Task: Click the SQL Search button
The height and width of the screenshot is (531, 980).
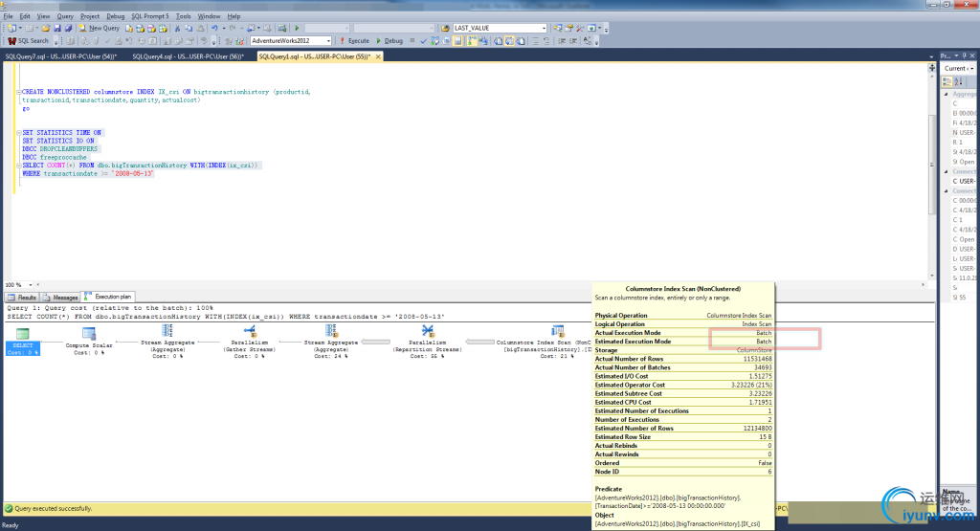Action: click(x=28, y=40)
